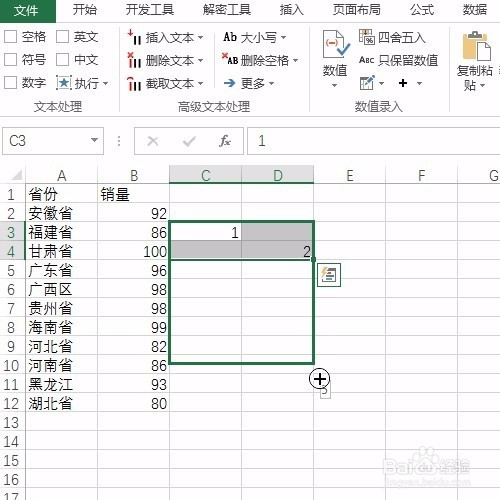
Task: Open the Quick Analysis icon beside selection
Action: coord(329,275)
